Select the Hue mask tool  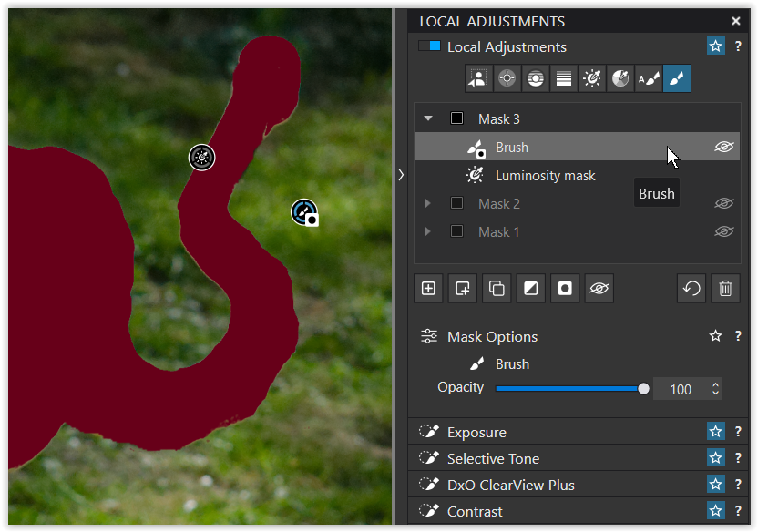coord(620,79)
